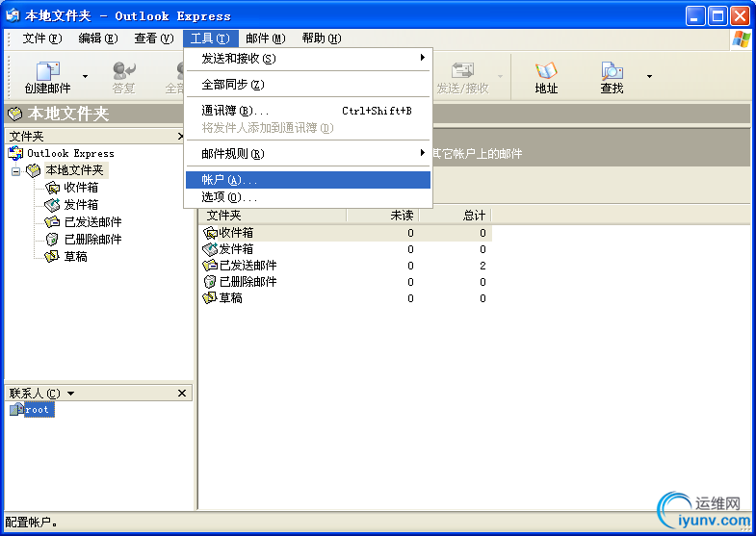The height and width of the screenshot is (536, 756).
Task: Click the total count 2 for 已发送邮件
Action: point(482,266)
